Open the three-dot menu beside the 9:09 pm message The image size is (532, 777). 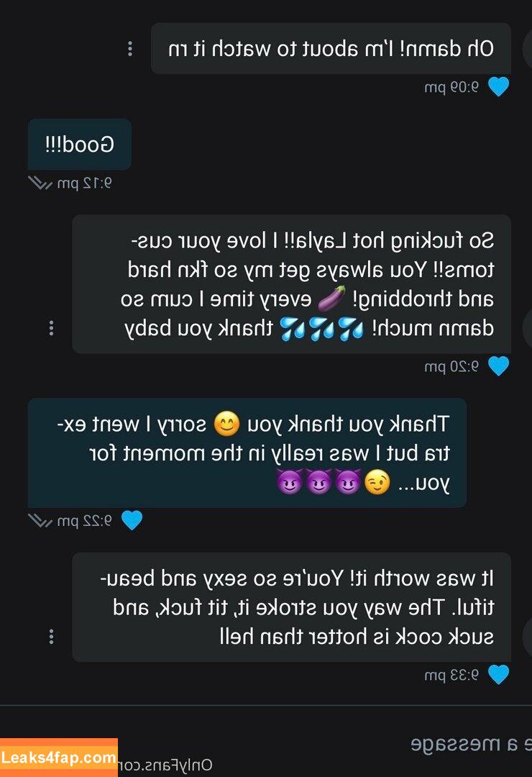[130, 49]
